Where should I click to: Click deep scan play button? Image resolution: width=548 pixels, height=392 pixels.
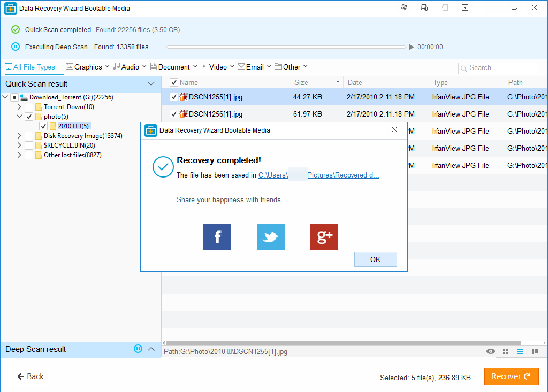pyautogui.click(x=412, y=47)
